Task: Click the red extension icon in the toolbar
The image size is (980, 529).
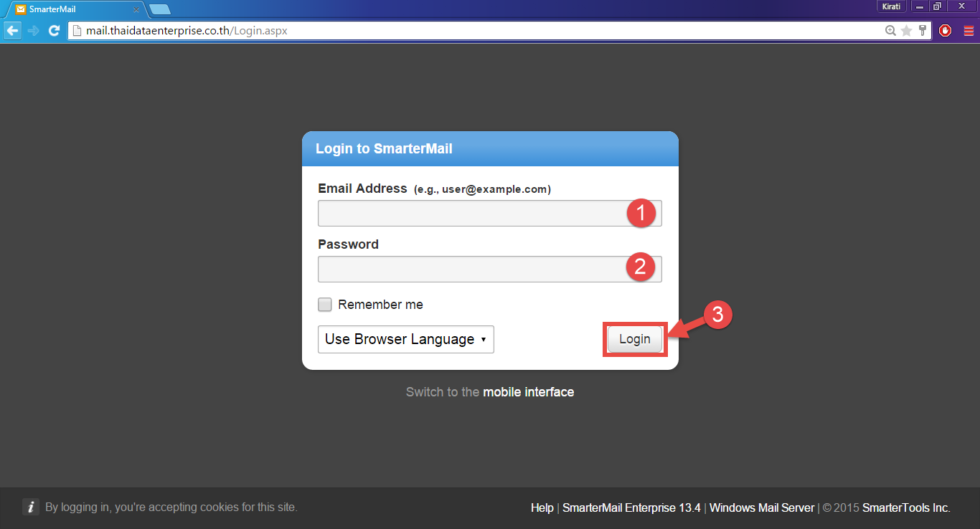Action: click(x=946, y=31)
